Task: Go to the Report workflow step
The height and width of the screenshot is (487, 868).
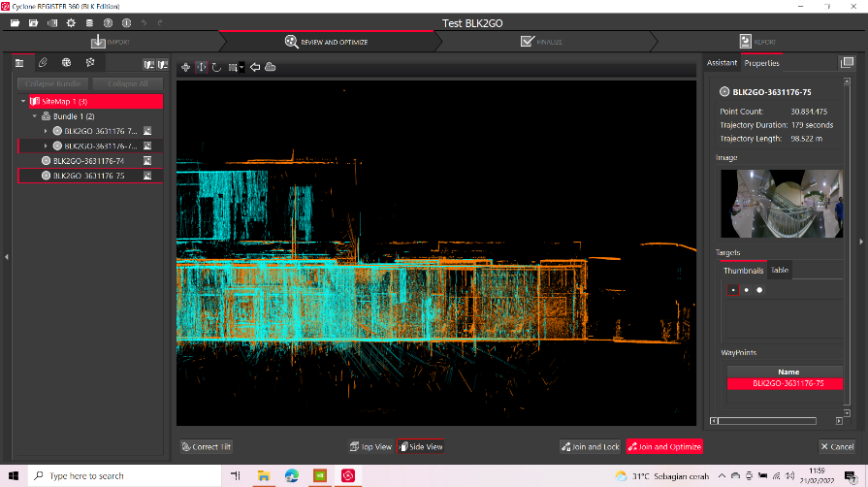Action: pyautogui.click(x=757, y=42)
